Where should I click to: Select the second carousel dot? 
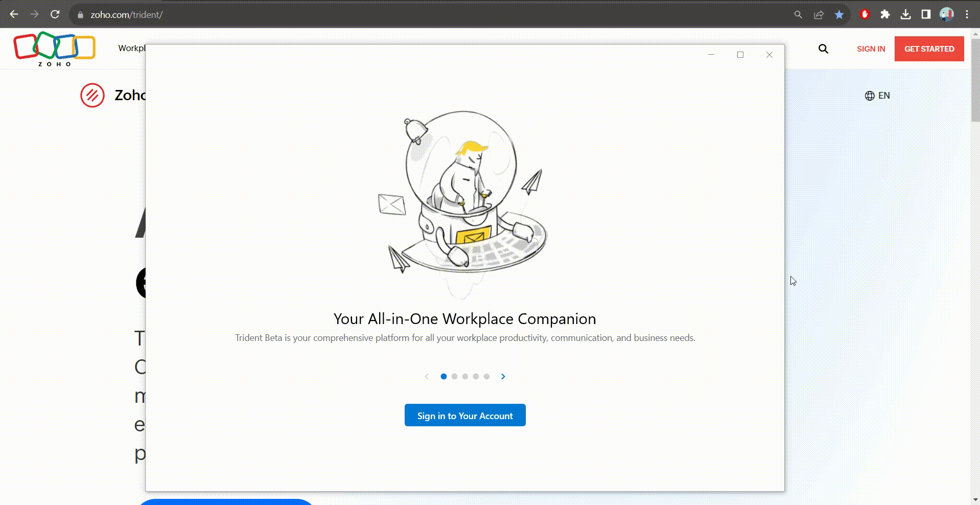454,377
